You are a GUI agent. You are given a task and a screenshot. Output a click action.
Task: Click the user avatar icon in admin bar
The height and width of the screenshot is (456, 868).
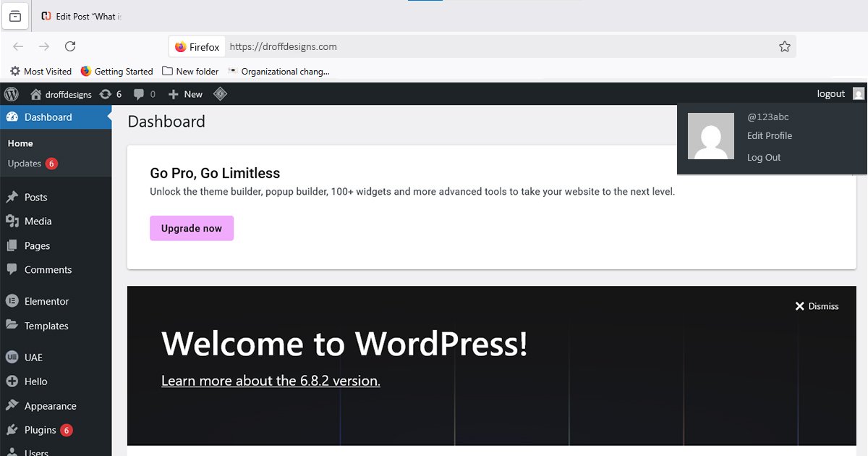[858, 93]
